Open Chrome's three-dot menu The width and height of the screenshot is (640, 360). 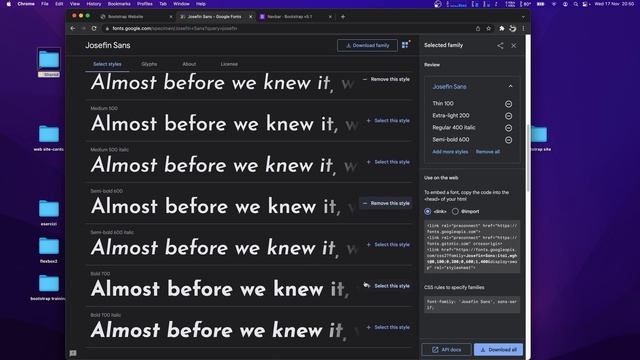click(523, 29)
